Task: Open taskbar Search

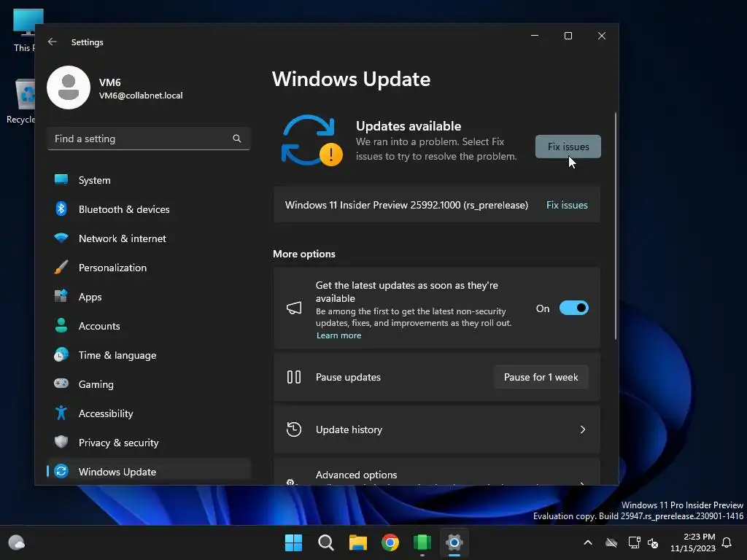Action: (326, 542)
